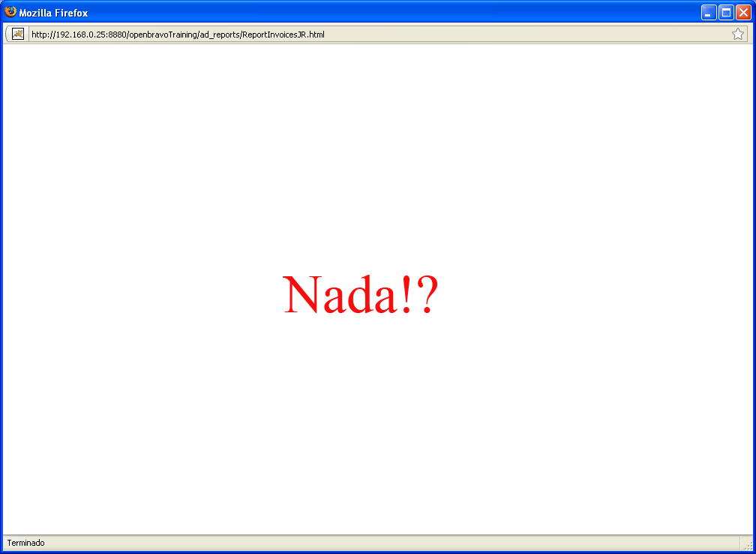Click the "Mozilla Firefox" title bar text
Image resolution: width=756 pixels, height=554 pixels.
[x=53, y=13]
